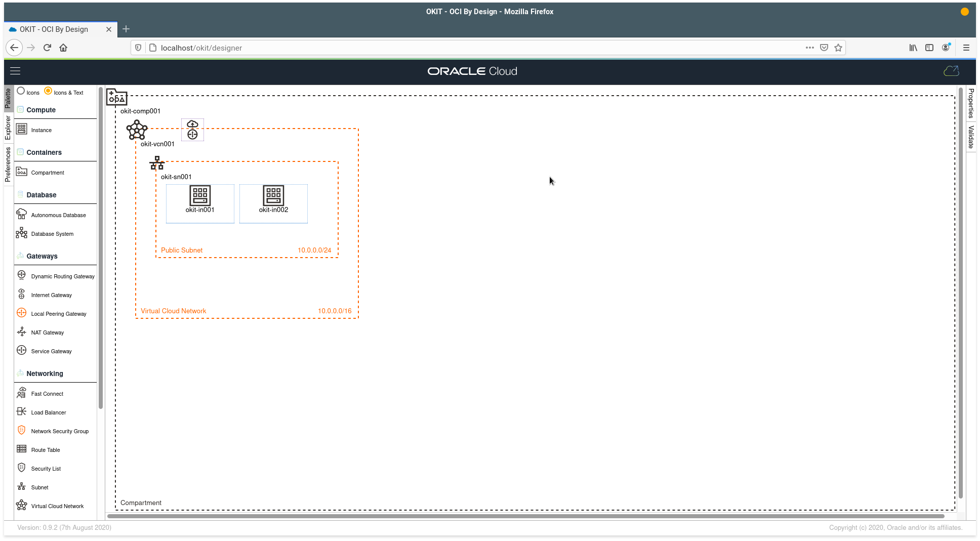
Task: Click the palette panel scrollbar
Action: 101,248
